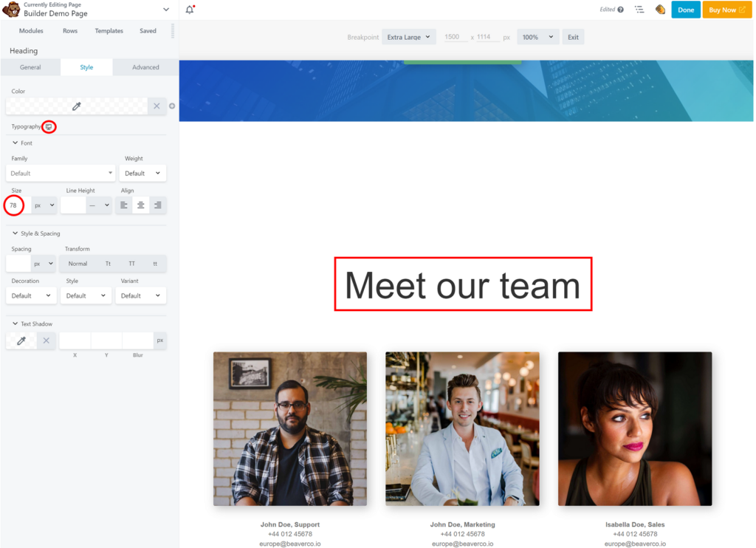Screen dimensions: 756x548
Task: Click the breakpoint height 1114 field
Action: [487, 37]
